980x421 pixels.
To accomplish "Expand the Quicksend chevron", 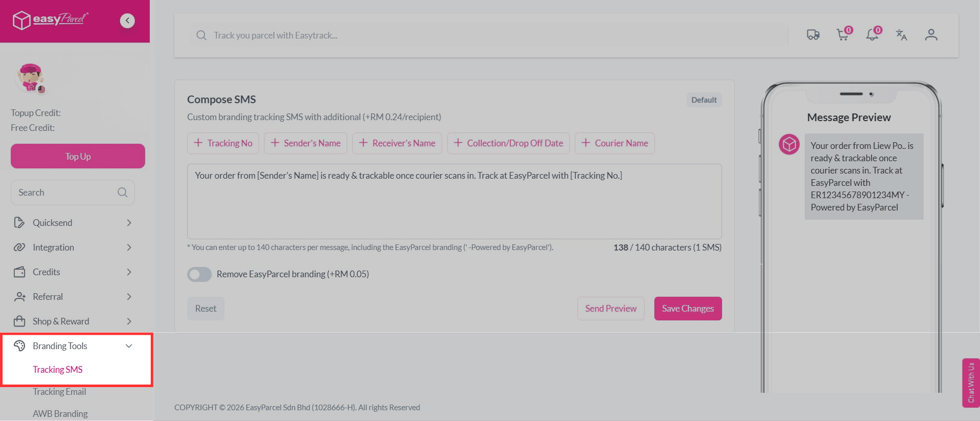I will 129,223.
